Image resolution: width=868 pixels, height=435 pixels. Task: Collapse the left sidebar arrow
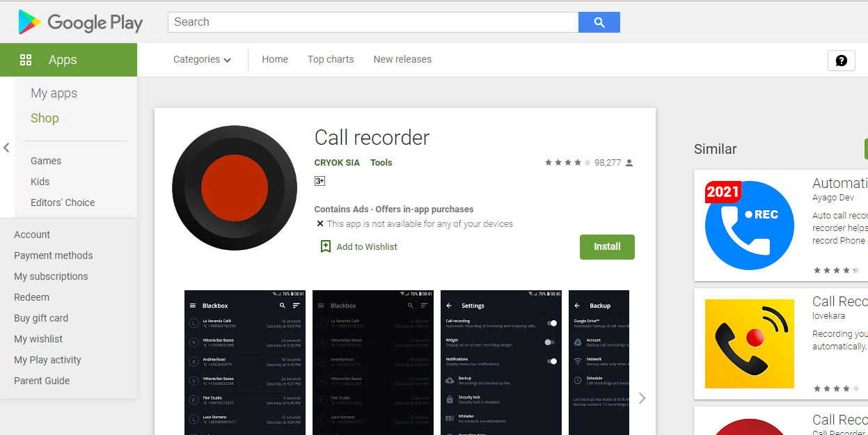[x=6, y=148]
